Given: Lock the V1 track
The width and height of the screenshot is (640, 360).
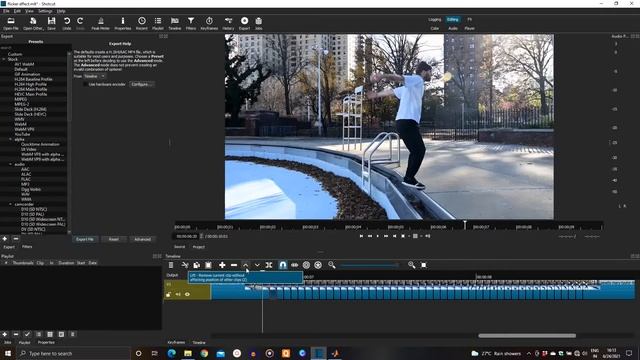Looking at the screenshot, I should 168,294.
